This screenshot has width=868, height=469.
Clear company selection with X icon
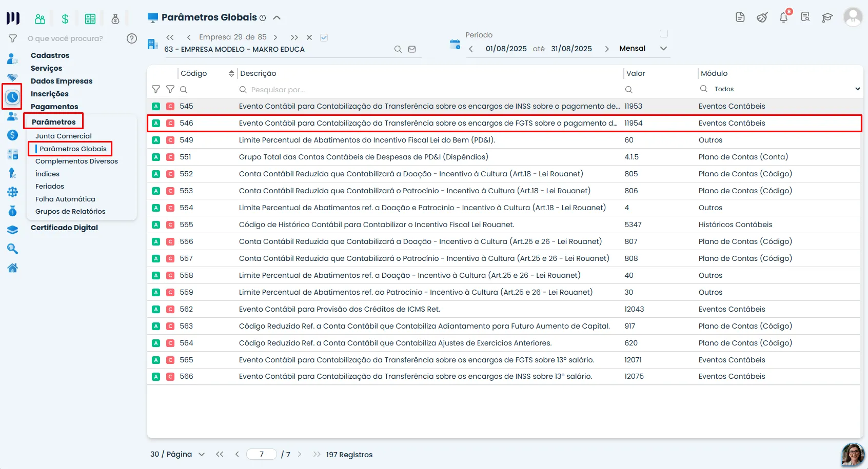(309, 37)
